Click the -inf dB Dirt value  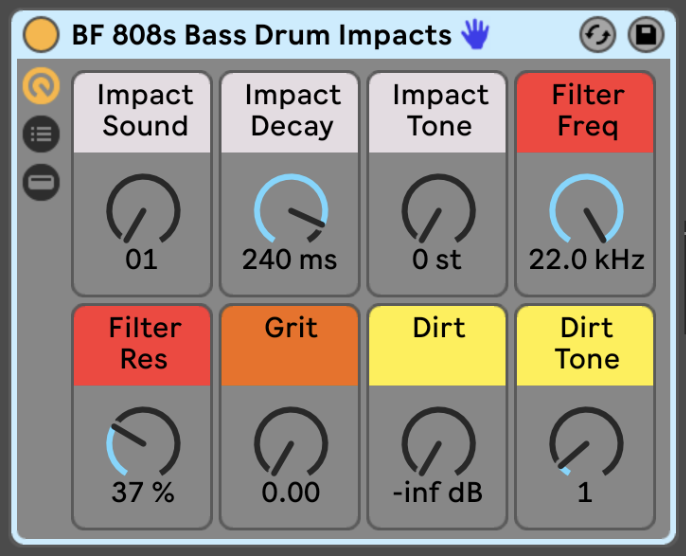(x=438, y=492)
